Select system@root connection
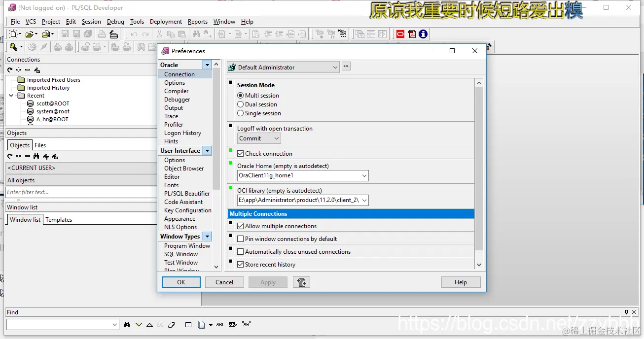 pyautogui.click(x=53, y=111)
